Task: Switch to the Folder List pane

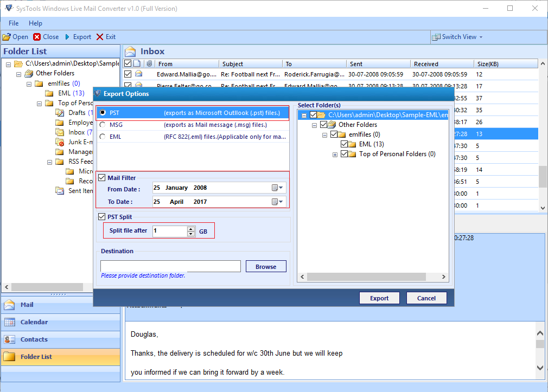Action: click(x=60, y=357)
